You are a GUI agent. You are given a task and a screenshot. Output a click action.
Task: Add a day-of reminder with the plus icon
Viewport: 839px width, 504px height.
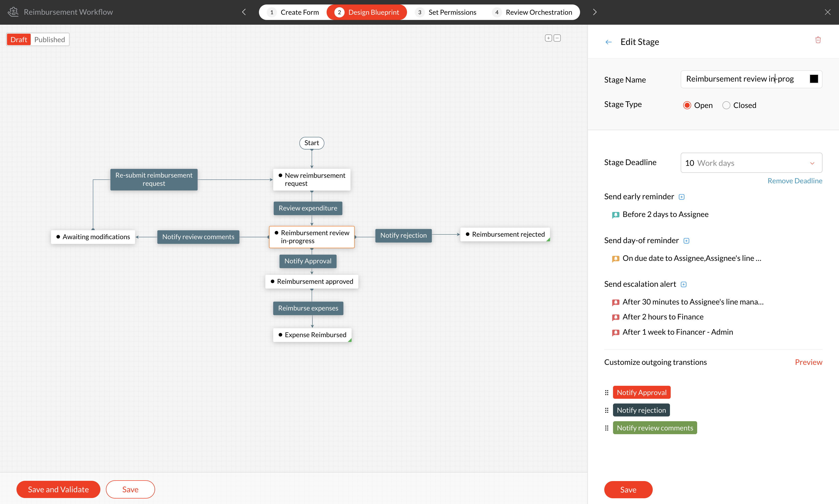click(x=686, y=241)
